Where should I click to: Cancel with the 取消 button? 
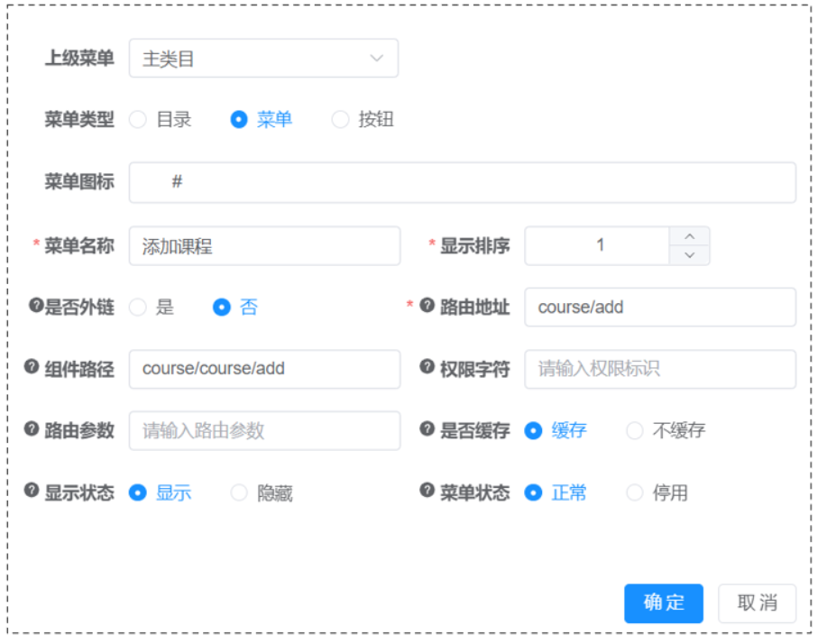coord(757,603)
